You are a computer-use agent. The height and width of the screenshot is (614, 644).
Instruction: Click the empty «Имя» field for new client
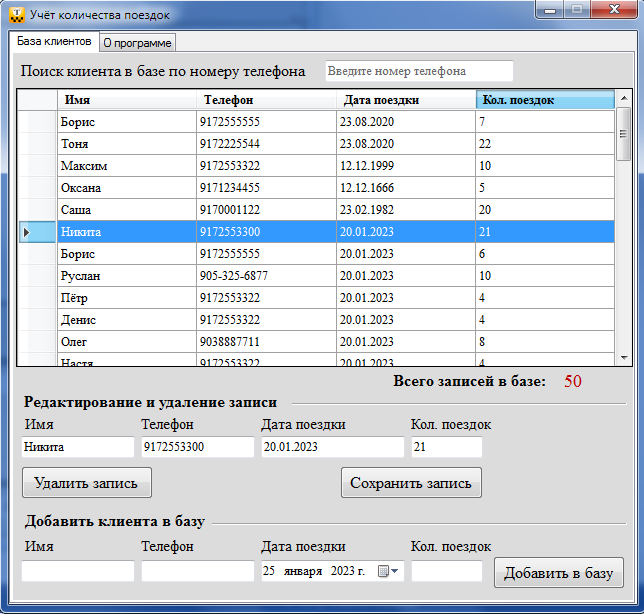tap(77, 571)
